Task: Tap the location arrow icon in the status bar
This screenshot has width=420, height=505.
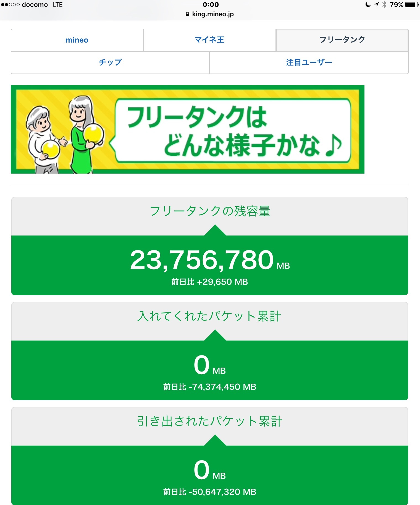Action: [376, 5]
